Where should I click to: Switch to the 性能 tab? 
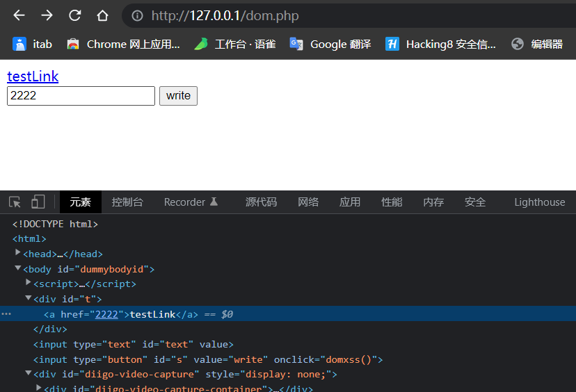pos(392,202)
